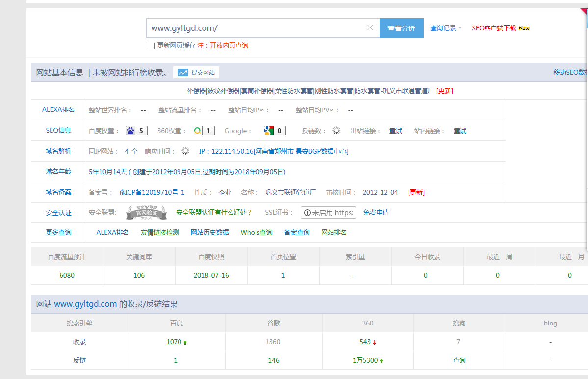Image resolution: width=588 pixels, height=379 pixels.
Task: Click the green up arrow beside 1070
Action: 185,342
